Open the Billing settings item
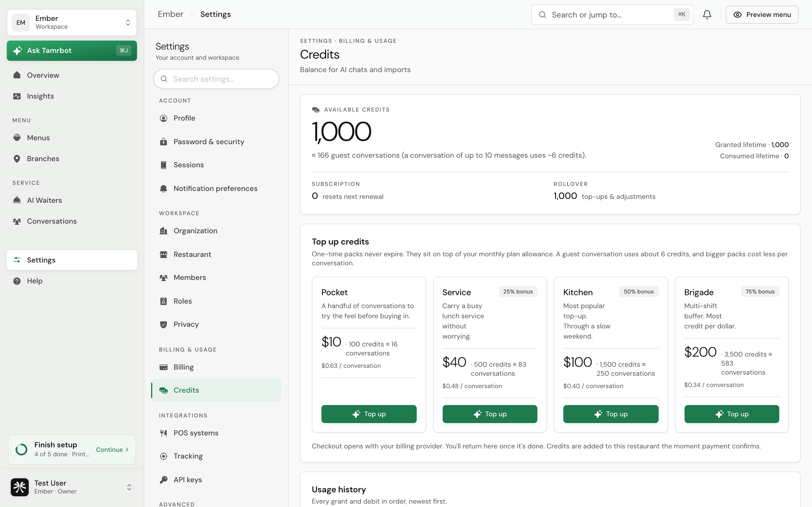This screenshot has height=507, width=812. (x=216, y=367)
